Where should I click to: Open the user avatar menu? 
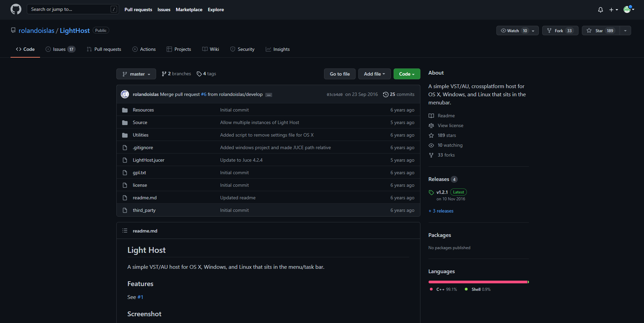629,9
